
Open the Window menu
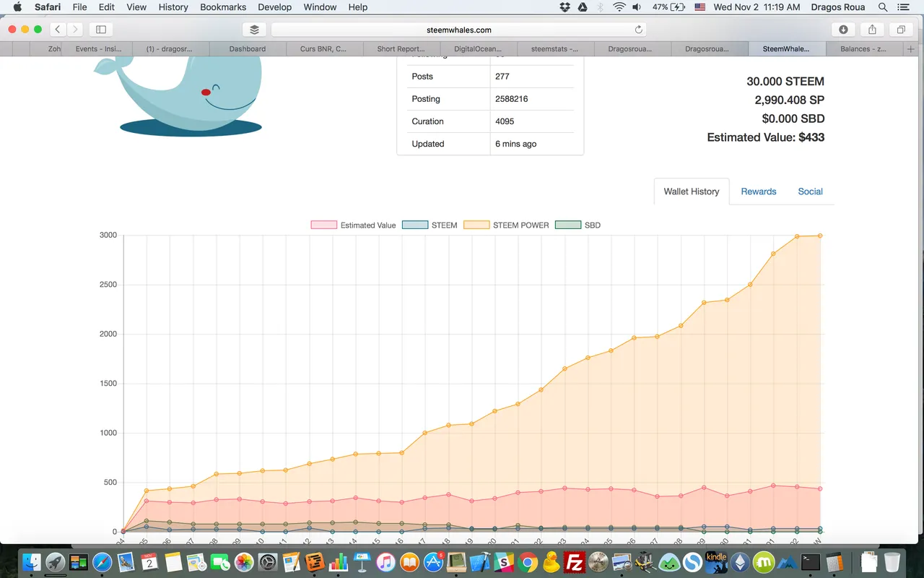320,7
